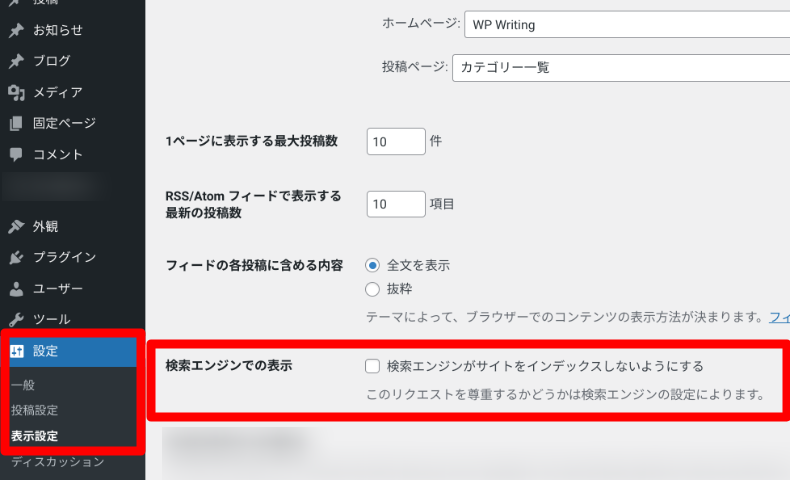Click the ユーザー person icon

pyautogui.click(x=16, y=289)
